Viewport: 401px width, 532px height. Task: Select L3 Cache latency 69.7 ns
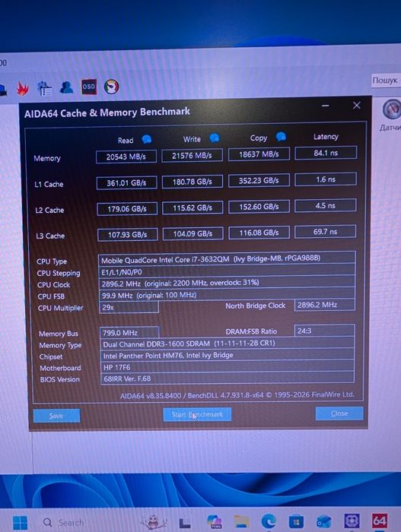[325, 231]
